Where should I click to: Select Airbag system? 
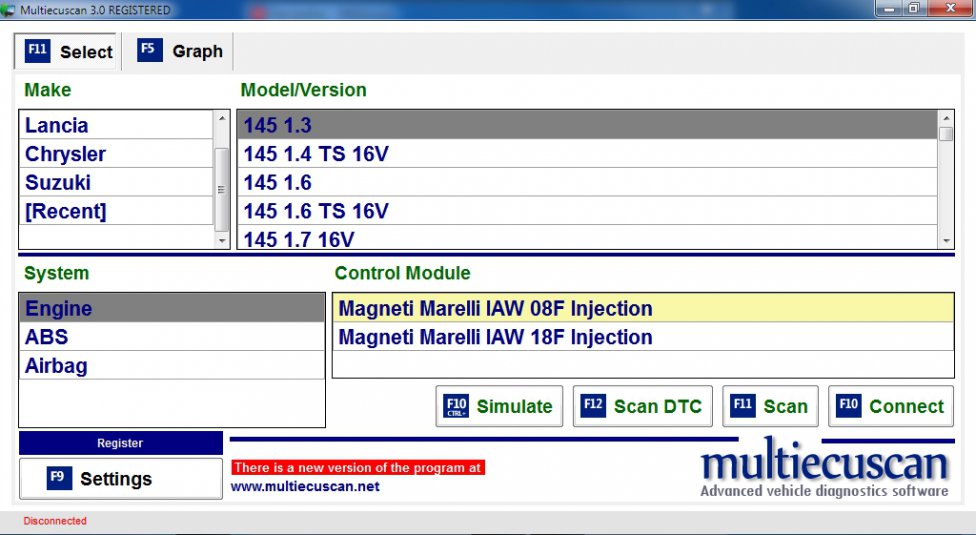point(56,366)
